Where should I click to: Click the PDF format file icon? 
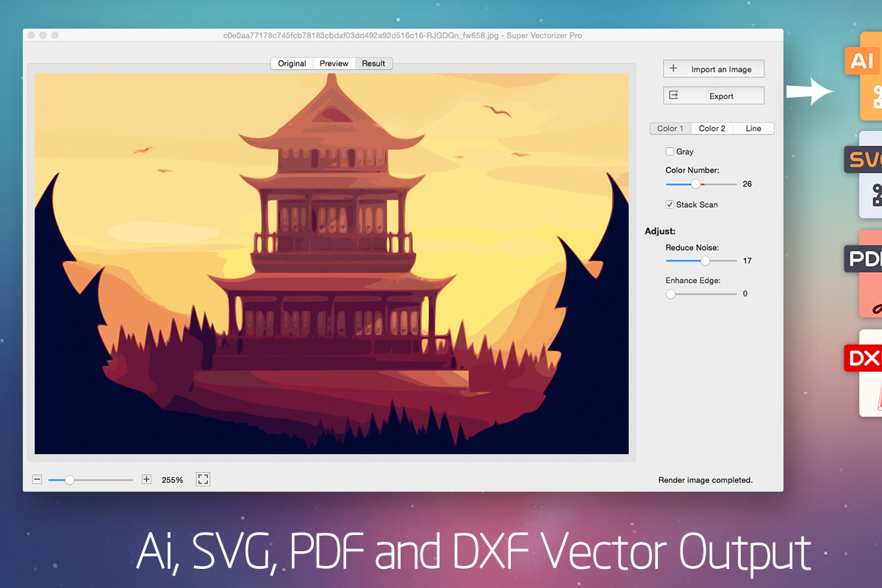[x=864, y=274]
